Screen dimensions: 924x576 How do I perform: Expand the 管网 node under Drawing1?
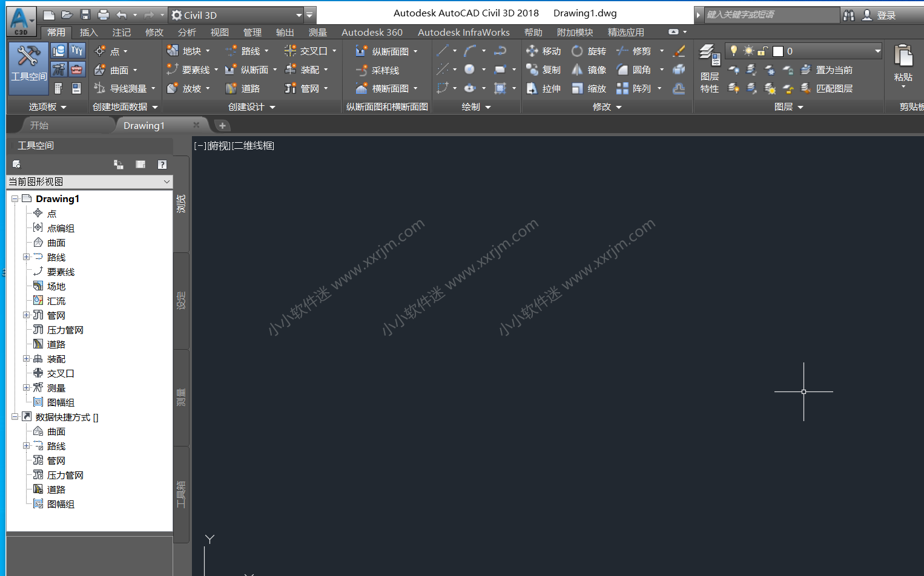coord(26,315)
